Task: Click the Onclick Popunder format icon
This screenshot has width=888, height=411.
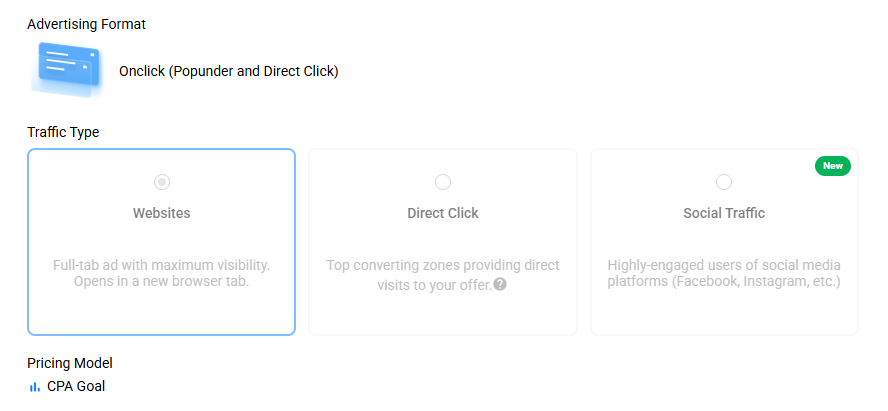Action: (67, 70)
